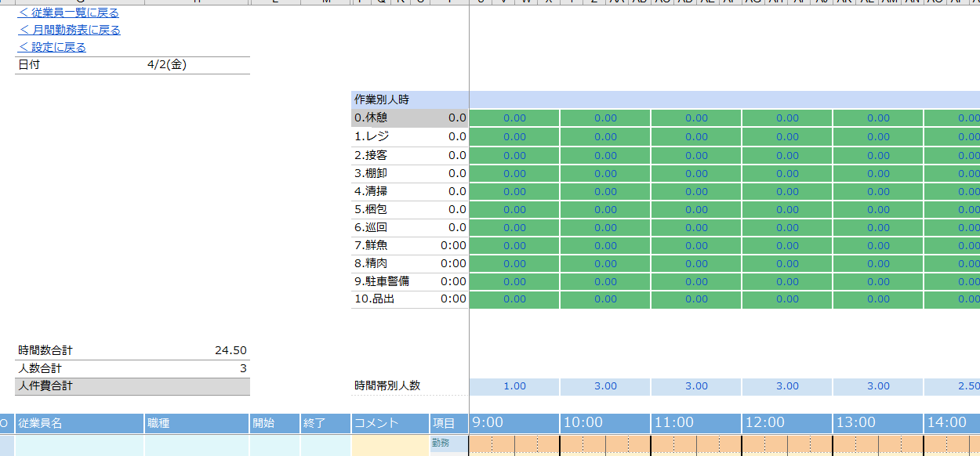Select the green 0.00 cell beside 9.駐車警備
980x456 pixels.
[514, 280]
